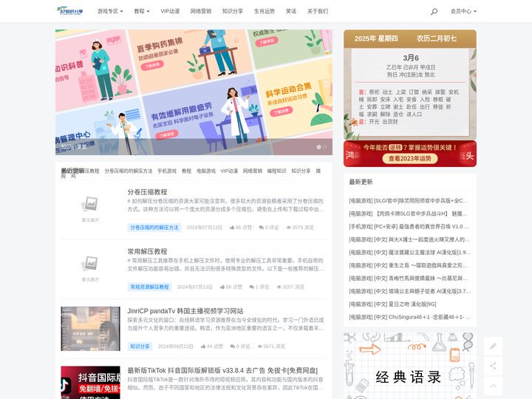Open sidebar link 夏日之吻 漢化版[9G]
Screen dimensions: 532x399
[x=392, y=304]
